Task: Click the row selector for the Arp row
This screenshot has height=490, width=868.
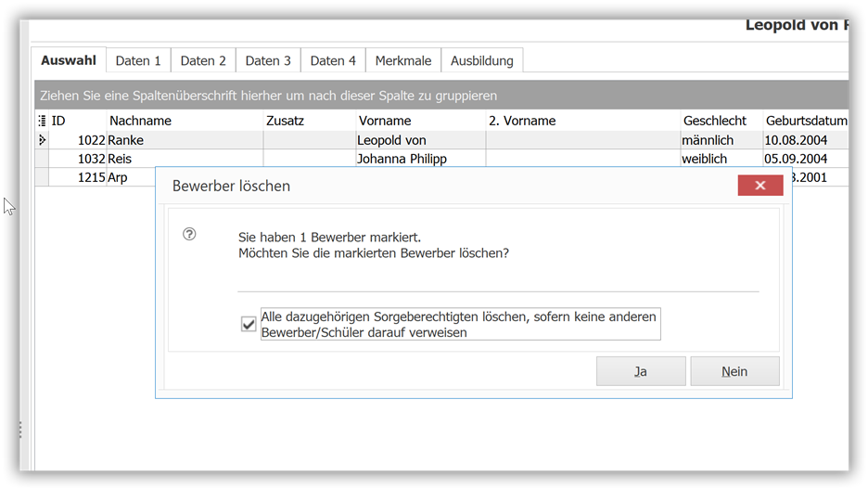Action: [x=42, y=177]
